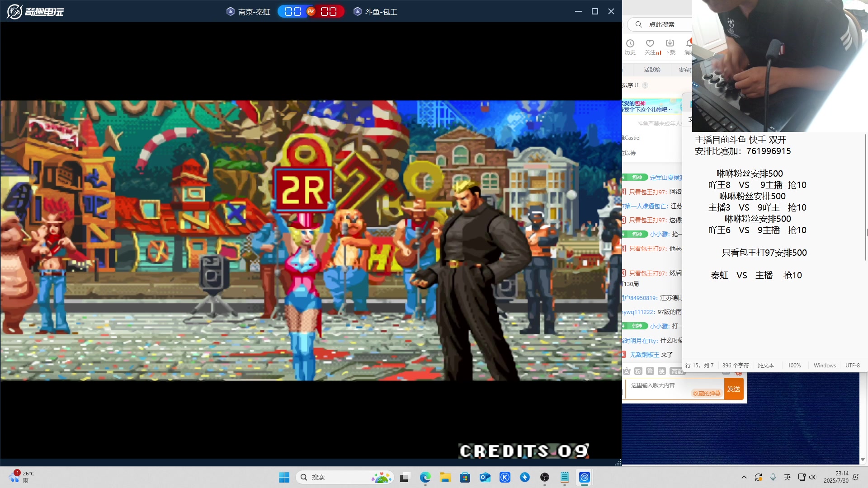This screenshot has height=488, width=868.
Task: Open Outlook from the taskbar
Action: 485,477
